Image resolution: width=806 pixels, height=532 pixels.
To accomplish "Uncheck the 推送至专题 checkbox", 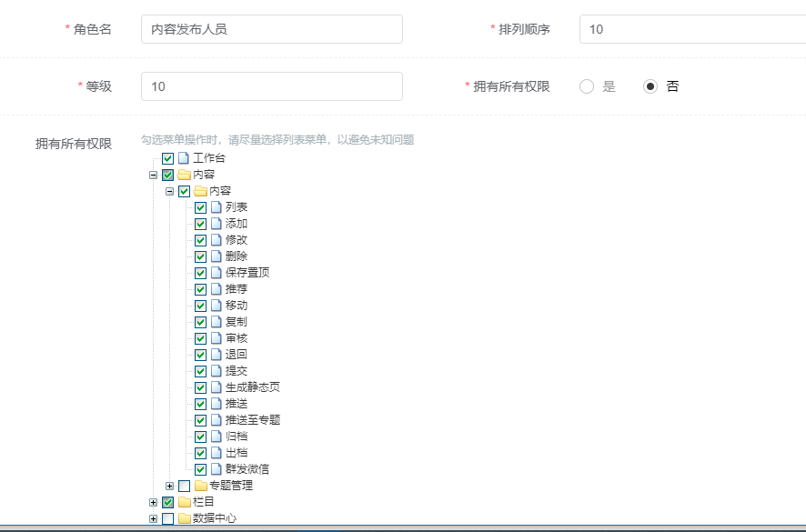I will [200, 420].
